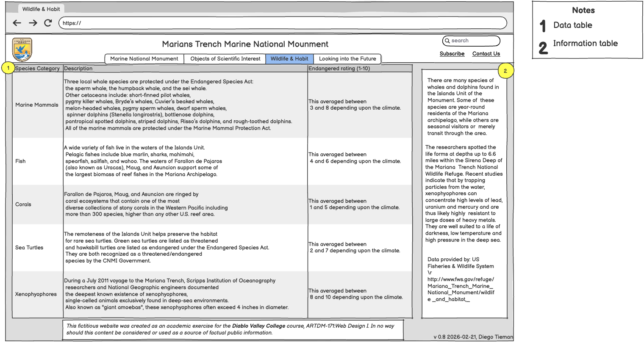Click the Species Category column header
The height and width of the screenshot is (343, 644).
38,68
